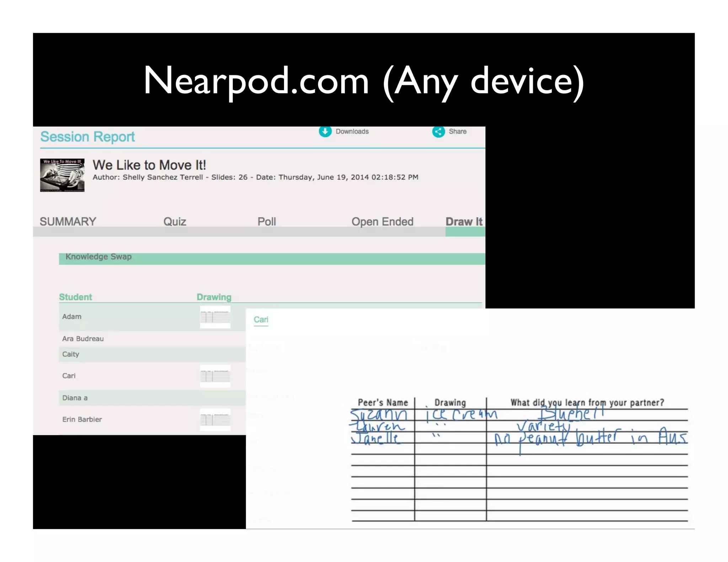
Task: Click the Share icon
Action: pyautogui.click(x=438, y=131)
